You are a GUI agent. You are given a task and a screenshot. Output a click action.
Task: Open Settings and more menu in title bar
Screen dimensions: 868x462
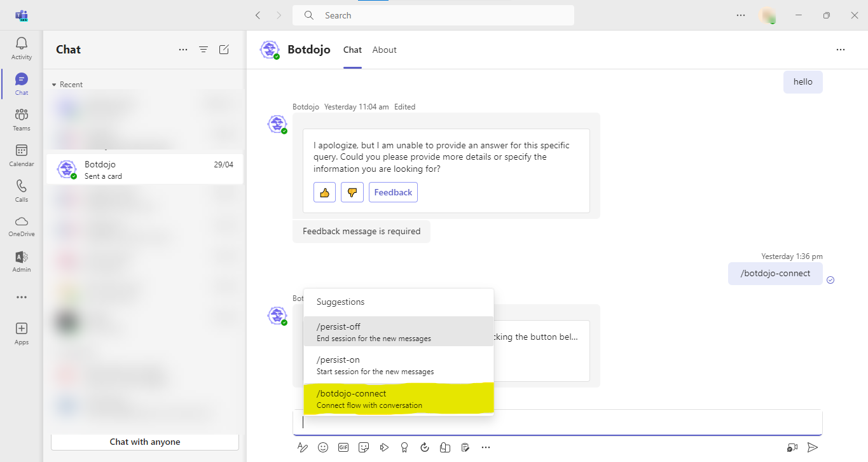coord(741,15)
